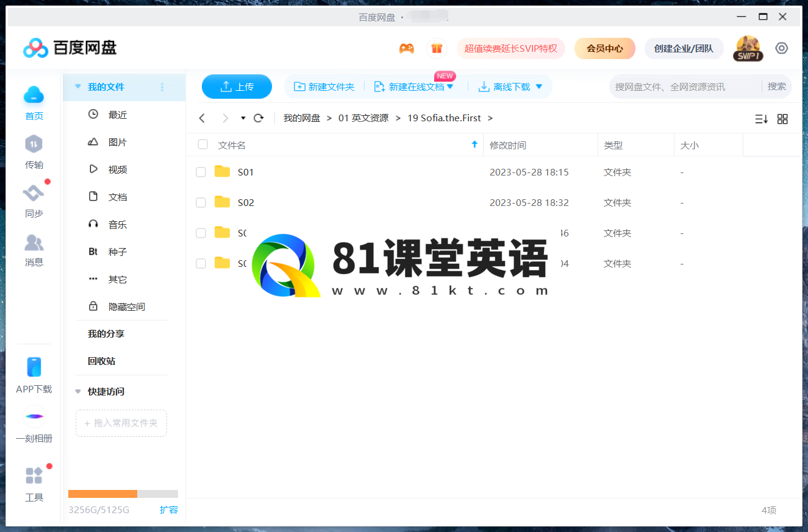Click the 2023-05-28 18:32 timestamp
Screen dimensions: 808x532
(529, 203)
